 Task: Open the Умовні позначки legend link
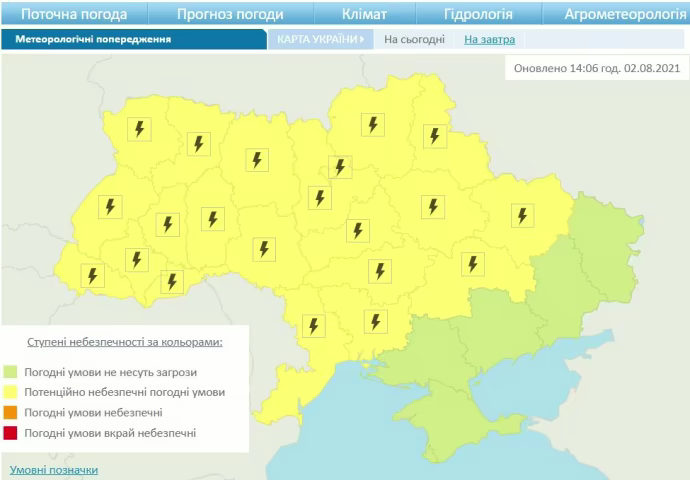[x=54, y=469]
